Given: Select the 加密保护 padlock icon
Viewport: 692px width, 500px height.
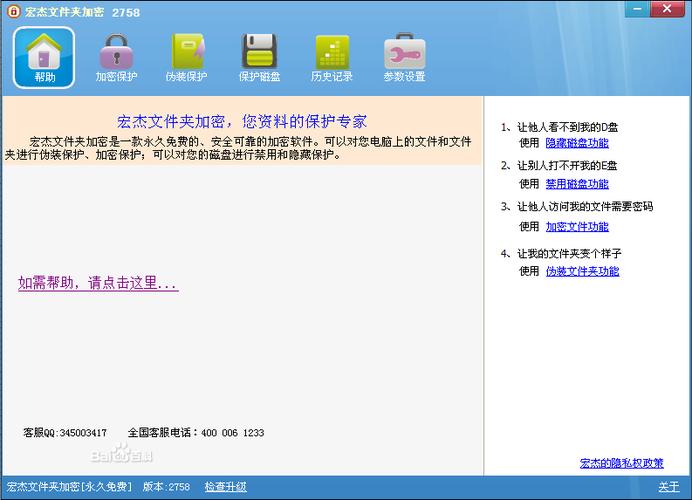Looking at the screenshot, I should 117,58.
